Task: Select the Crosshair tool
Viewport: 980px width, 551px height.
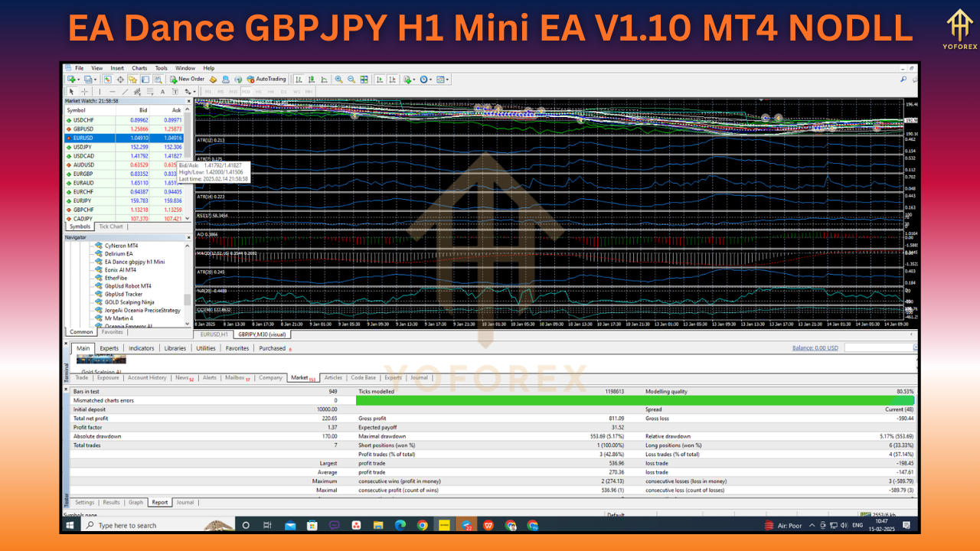Action: (x=85, y=91)
